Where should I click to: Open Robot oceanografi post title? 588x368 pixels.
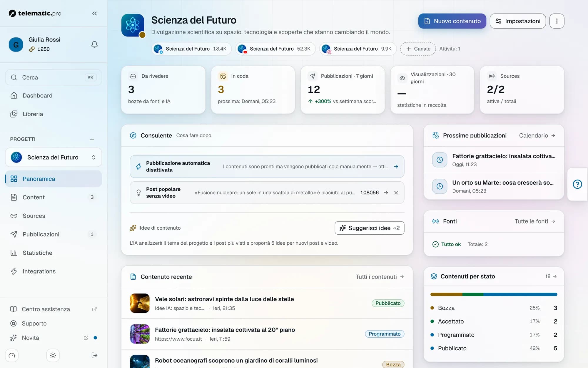[236, 361]
